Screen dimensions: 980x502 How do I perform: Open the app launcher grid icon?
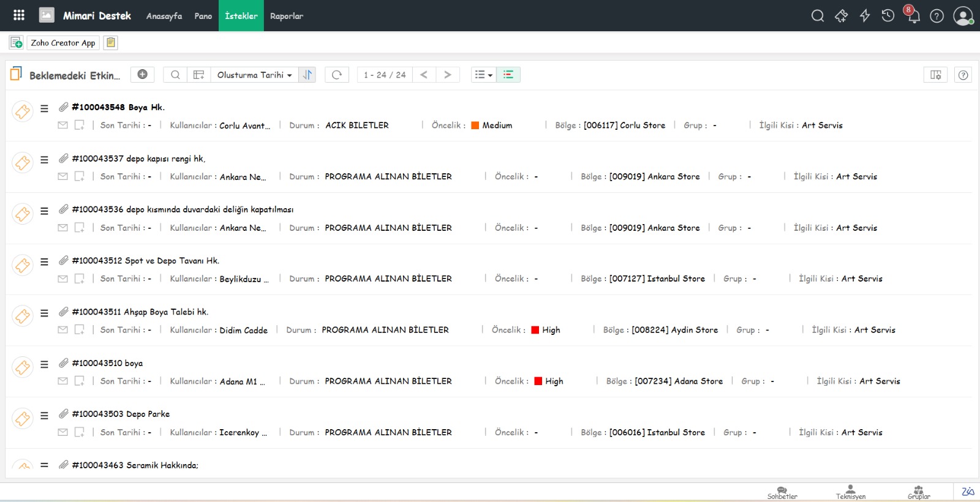(19, 15)
